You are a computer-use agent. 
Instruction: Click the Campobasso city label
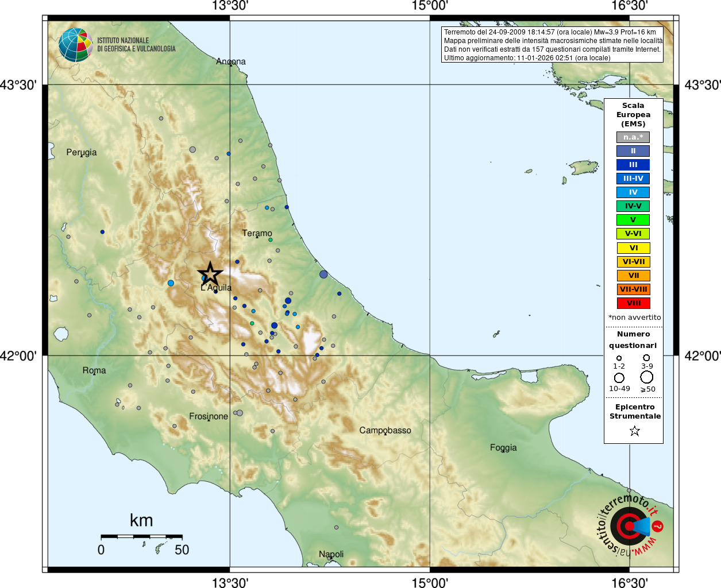tap(385, 430)
